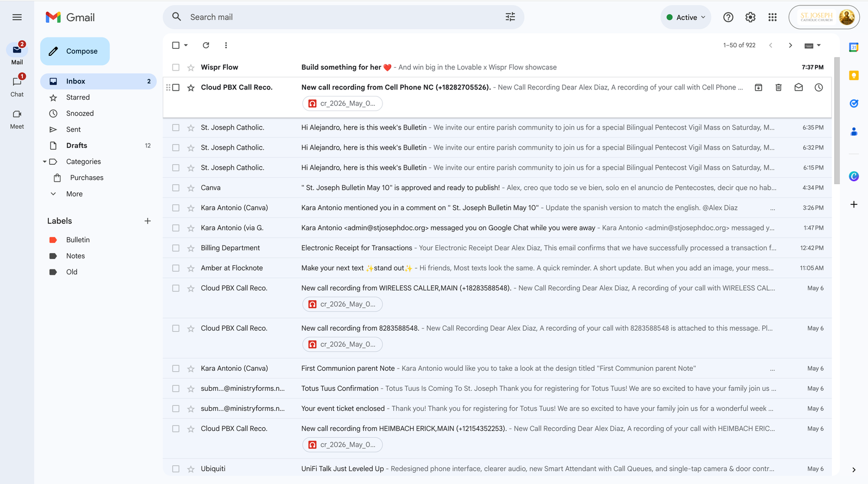
Task: Open Inbox folder
Action: 98,81
